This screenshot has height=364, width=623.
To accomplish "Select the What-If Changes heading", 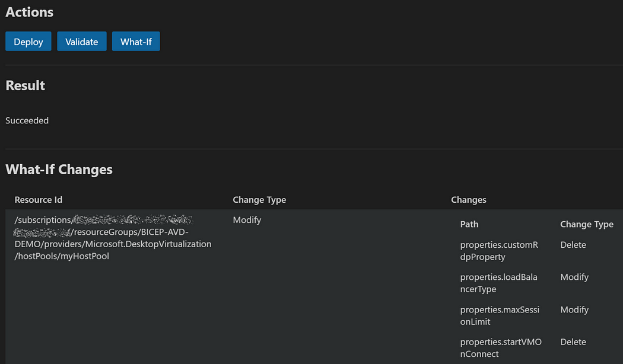I will click(x=59, y=170).
